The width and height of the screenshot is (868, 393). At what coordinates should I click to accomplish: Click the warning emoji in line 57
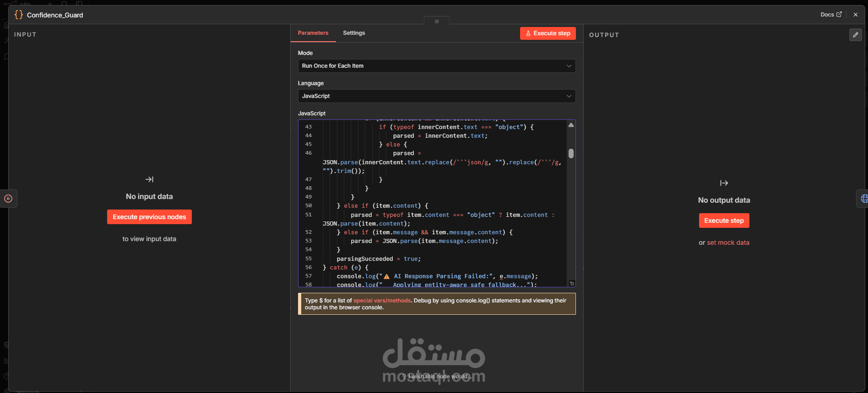click(x=387, y=276)
